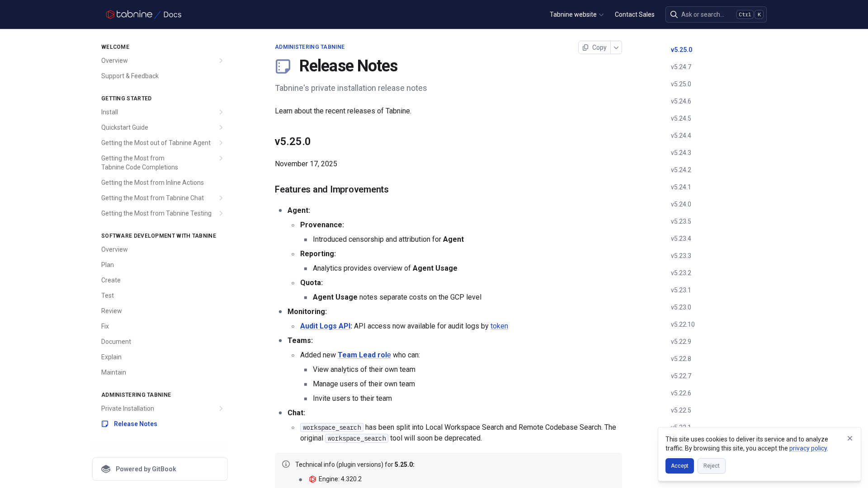This screenshot has height=488, width=868.
Task: Expand the Quickstart Guide section chevron
Action: pos(221,127)
